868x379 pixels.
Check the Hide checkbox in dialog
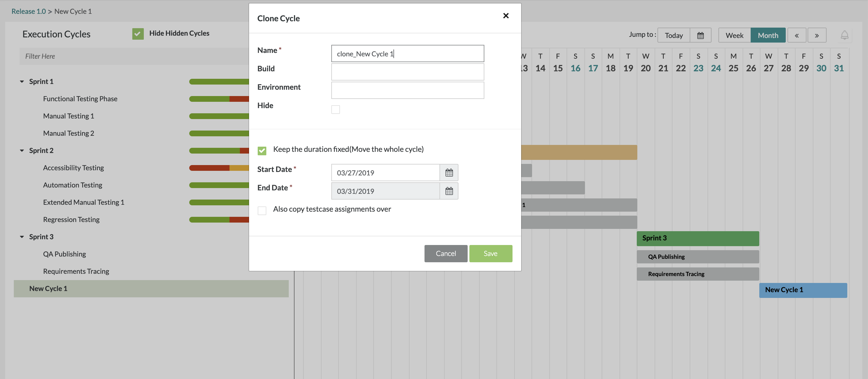(x=335, y=109)
